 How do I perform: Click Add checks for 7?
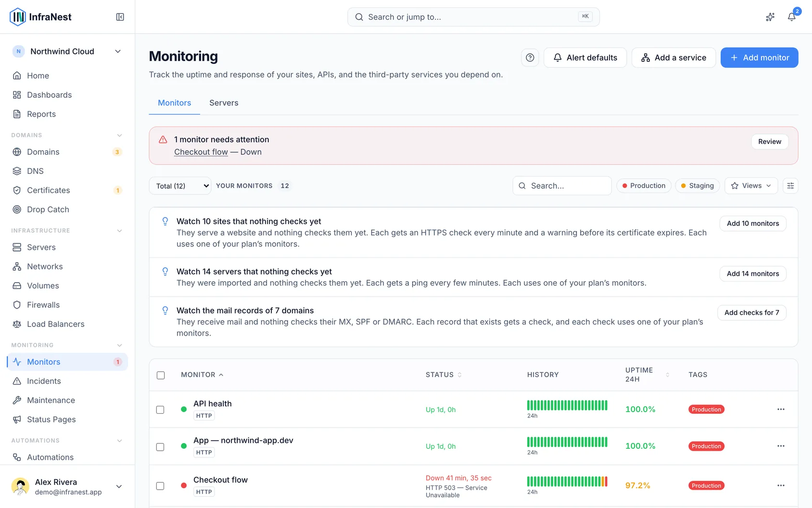coord(752,313)
